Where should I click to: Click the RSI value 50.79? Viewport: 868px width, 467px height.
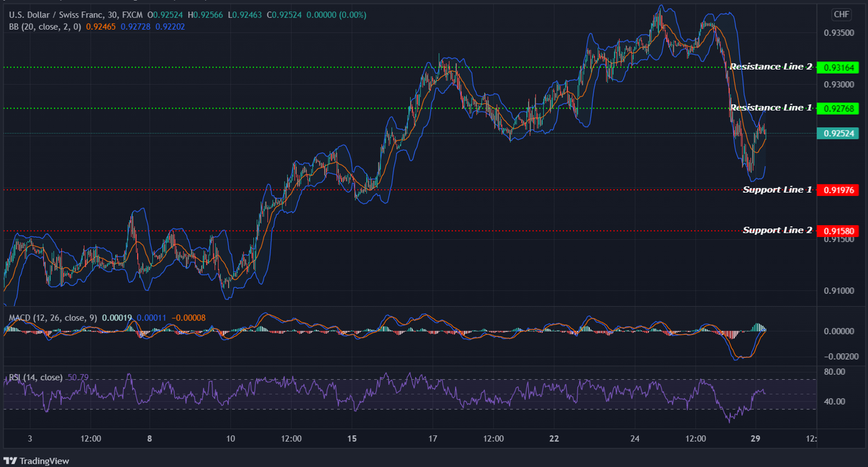click(x=78, y=378)
